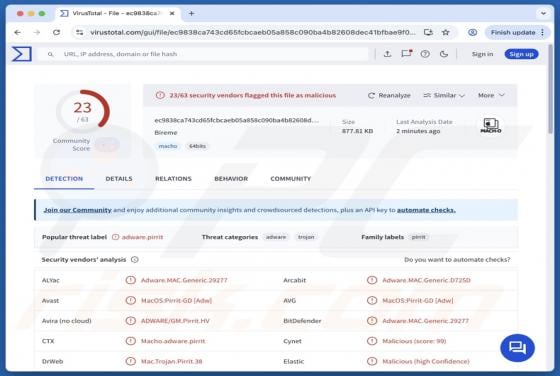Switch to the DETECTION tab
Viewport: 560px width, 376px height.
coord(64,179)
